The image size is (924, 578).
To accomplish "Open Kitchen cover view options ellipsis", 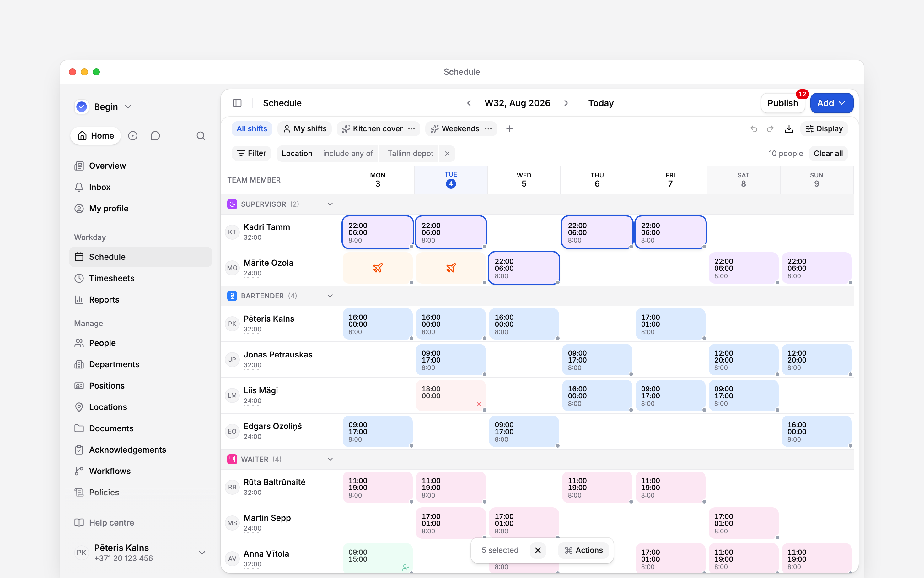I will 411,129.
